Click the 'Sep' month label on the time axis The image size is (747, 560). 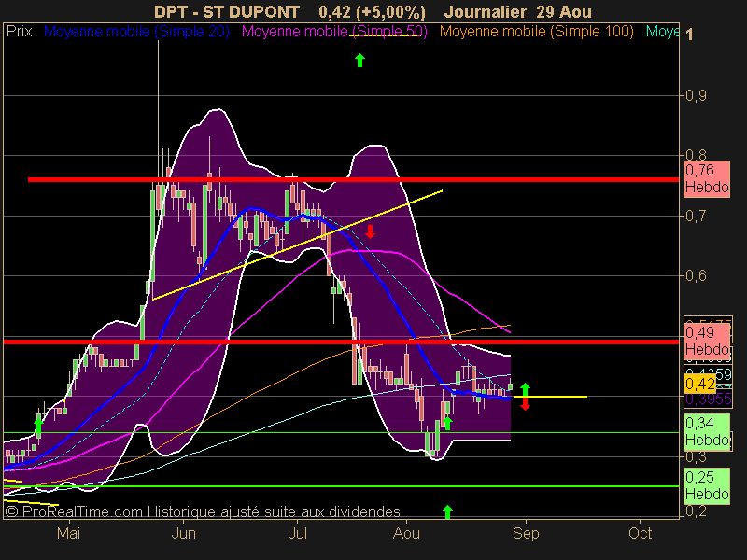pos(526,533)
